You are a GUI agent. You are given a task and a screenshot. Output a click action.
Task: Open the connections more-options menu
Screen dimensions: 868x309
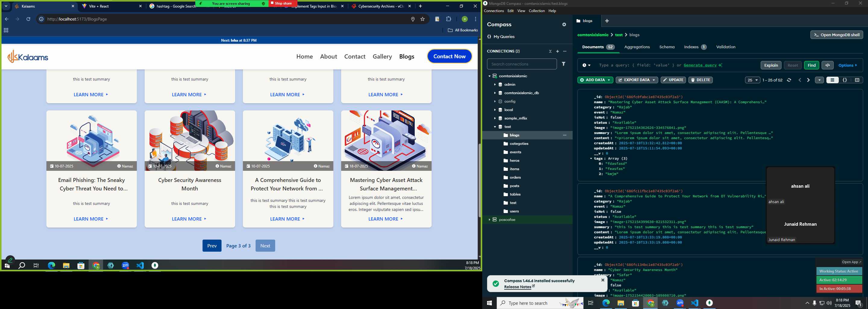565,51
